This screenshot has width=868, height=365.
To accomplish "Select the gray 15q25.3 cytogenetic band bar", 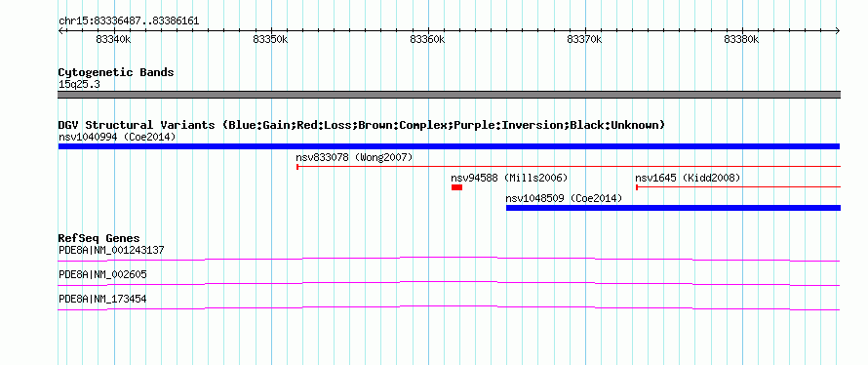I will (449, 95).
